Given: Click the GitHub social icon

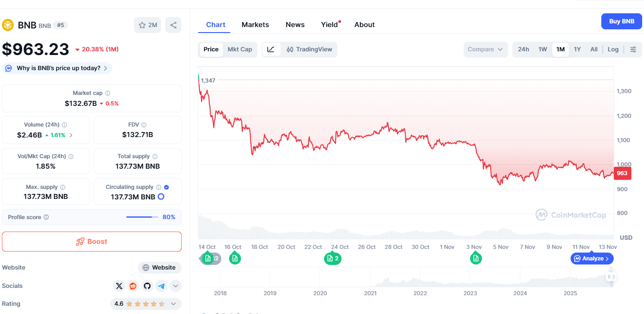Looking at the screenshot, I should tap(147, 286).
